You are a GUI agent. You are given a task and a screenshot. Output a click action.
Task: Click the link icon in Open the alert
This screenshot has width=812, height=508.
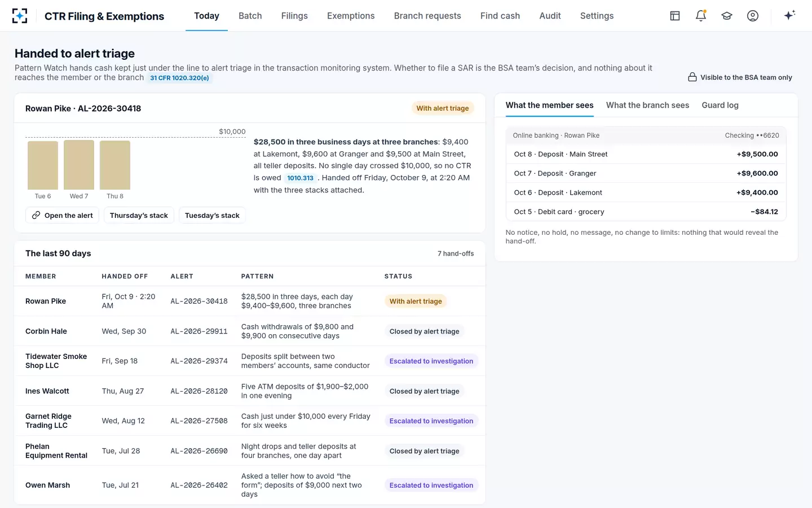(36, 215)
